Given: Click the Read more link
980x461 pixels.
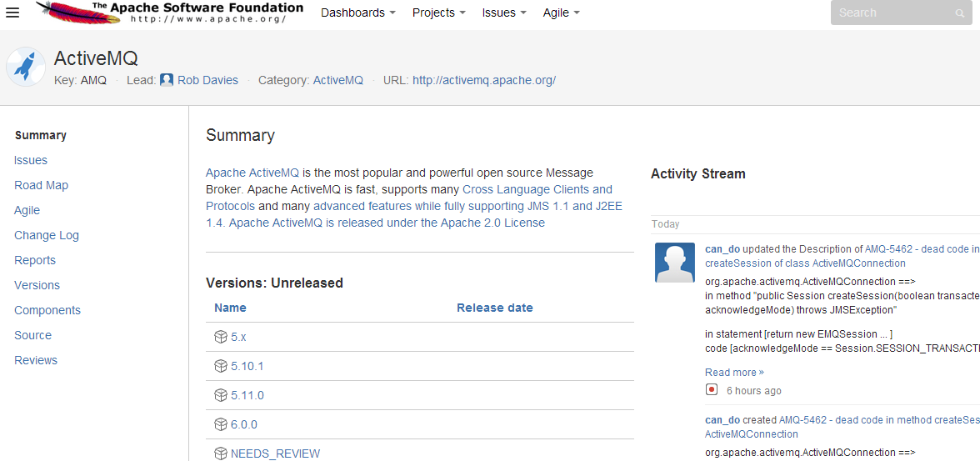Looking at the screenshot, I should tap(734, 372).
